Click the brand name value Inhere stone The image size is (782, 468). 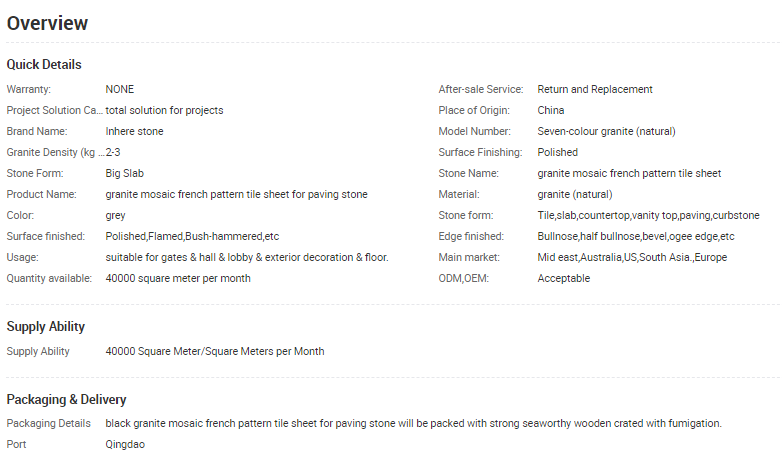[134, 131]
